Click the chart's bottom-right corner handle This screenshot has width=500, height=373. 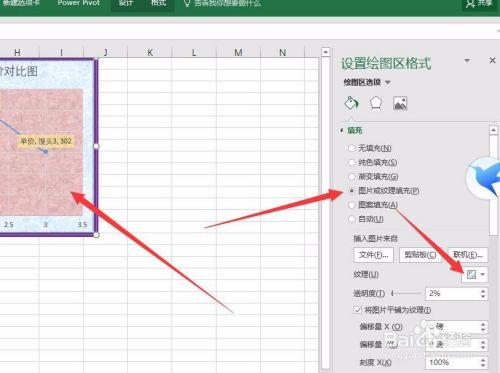point(96,235)
